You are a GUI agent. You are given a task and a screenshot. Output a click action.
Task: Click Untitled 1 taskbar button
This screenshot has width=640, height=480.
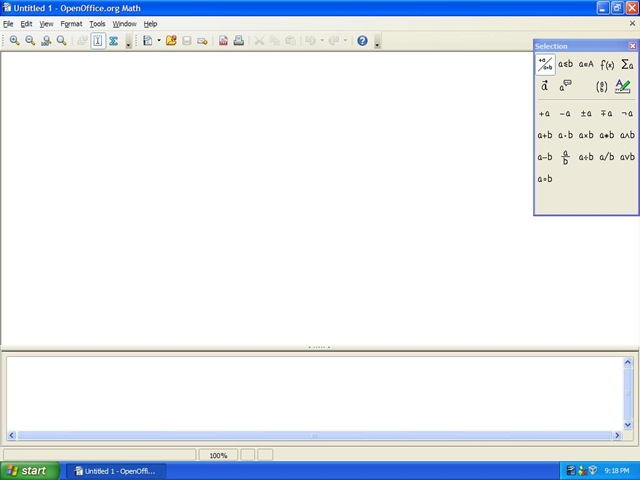(116, 471)
